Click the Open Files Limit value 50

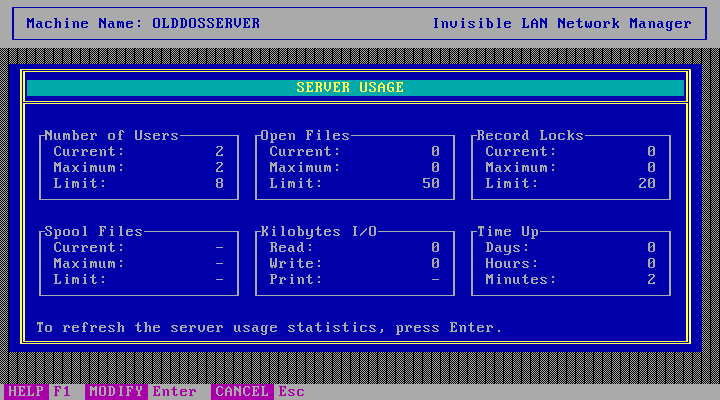(431, 183)
